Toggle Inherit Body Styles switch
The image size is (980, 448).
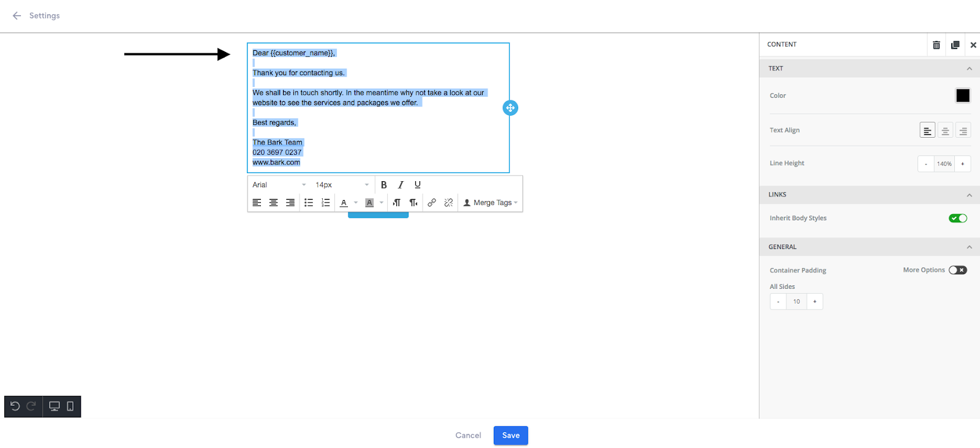[x=958, y=218]
